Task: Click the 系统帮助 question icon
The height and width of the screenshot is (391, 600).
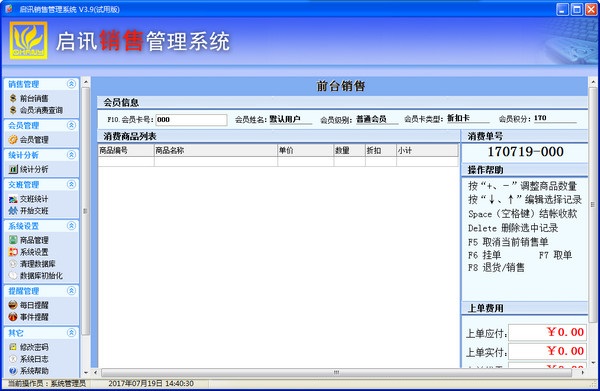Action: (x=13, y=371)
